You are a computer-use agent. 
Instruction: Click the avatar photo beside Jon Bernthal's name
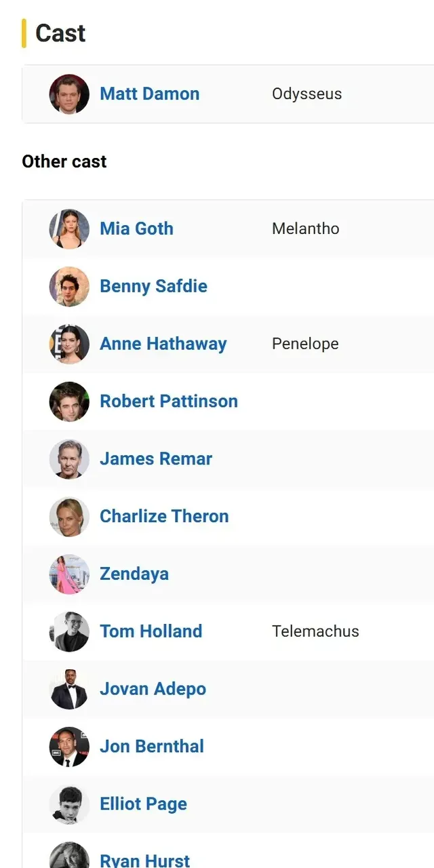click(69, 747)
